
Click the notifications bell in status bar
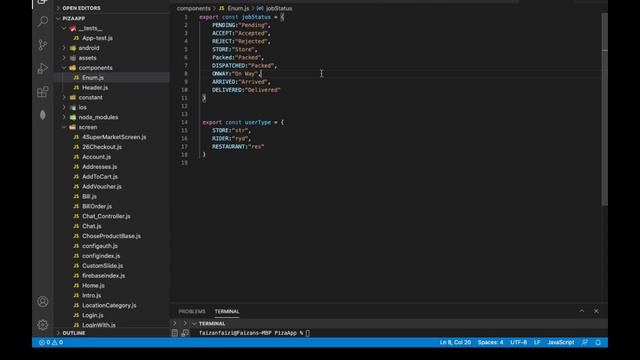(598, 342)
